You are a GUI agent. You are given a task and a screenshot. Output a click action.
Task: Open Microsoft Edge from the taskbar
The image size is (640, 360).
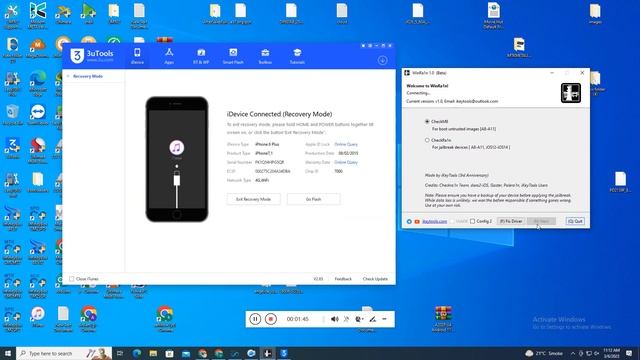[x=137, y=353]
